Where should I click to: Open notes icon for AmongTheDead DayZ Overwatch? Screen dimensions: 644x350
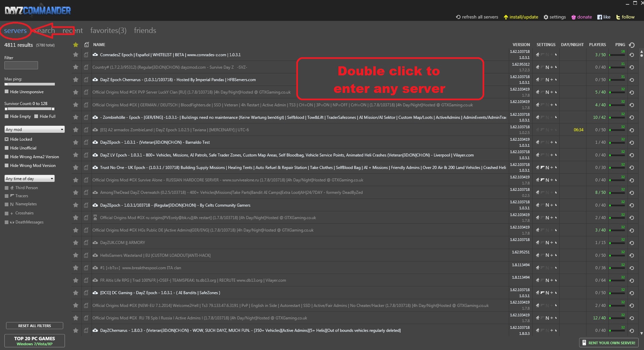86,193
